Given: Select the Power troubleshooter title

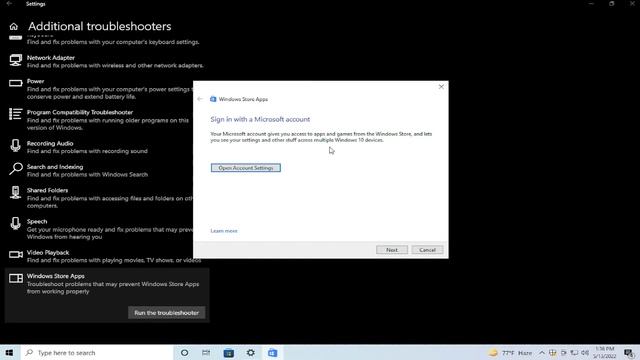Looking at the screenshot, I should coord(36,81).
